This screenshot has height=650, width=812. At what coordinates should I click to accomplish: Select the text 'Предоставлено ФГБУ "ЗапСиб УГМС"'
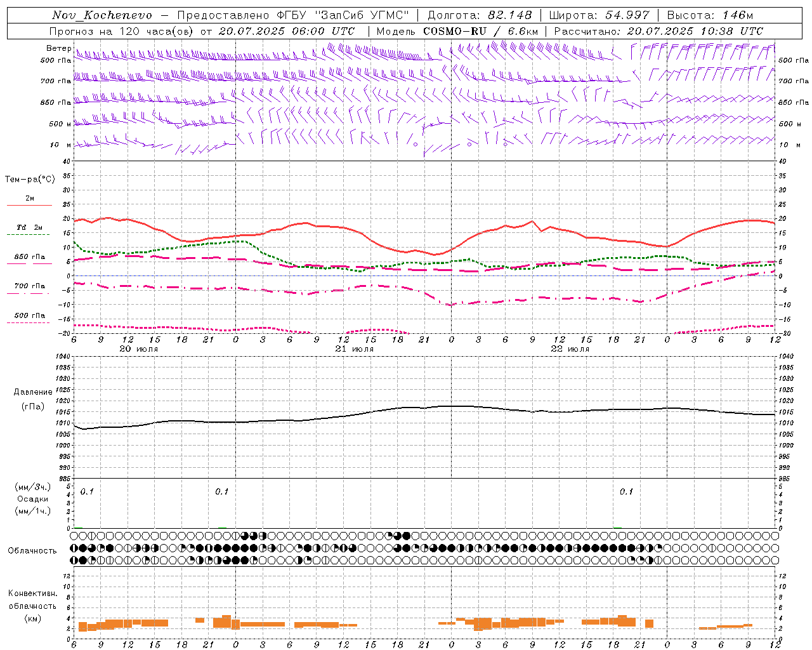point(293,15)
